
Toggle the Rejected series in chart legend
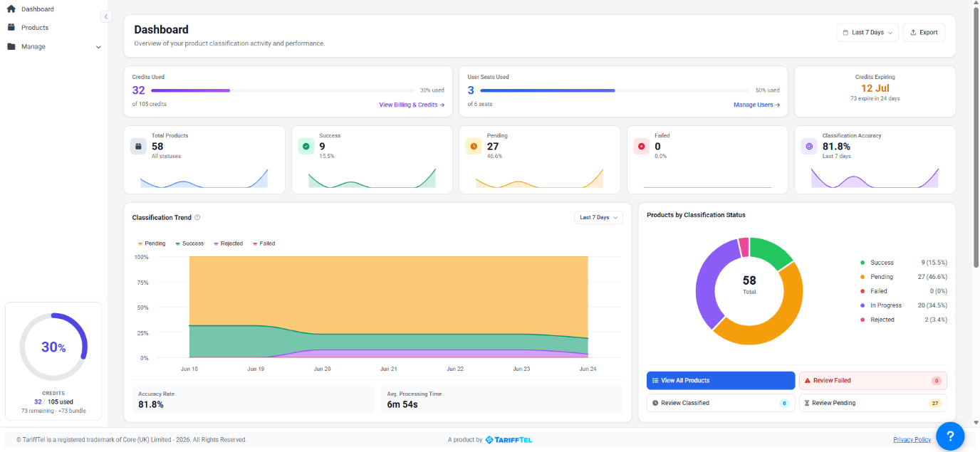click(228, 243)
